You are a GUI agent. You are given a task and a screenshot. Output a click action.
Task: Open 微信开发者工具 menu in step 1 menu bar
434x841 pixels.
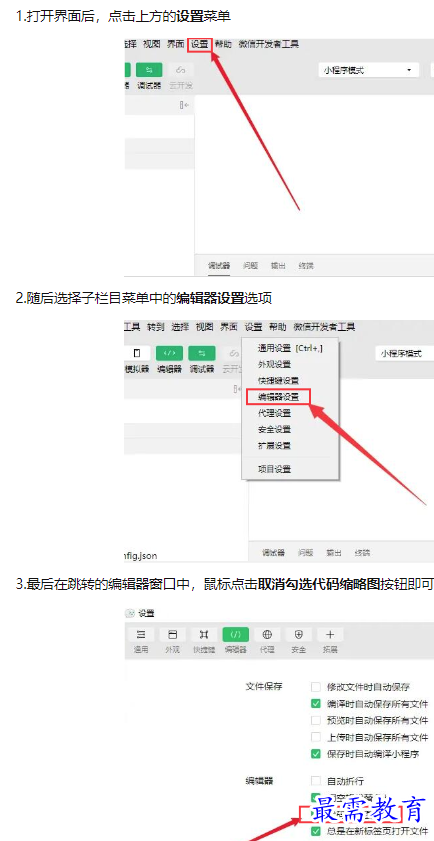tap(269, 44)
